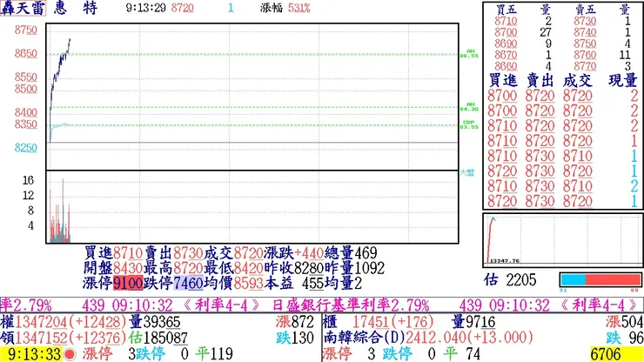The image size is (644, 362).
Task: Click the 估 2205 estimate value
Action: tap(510, 280)
